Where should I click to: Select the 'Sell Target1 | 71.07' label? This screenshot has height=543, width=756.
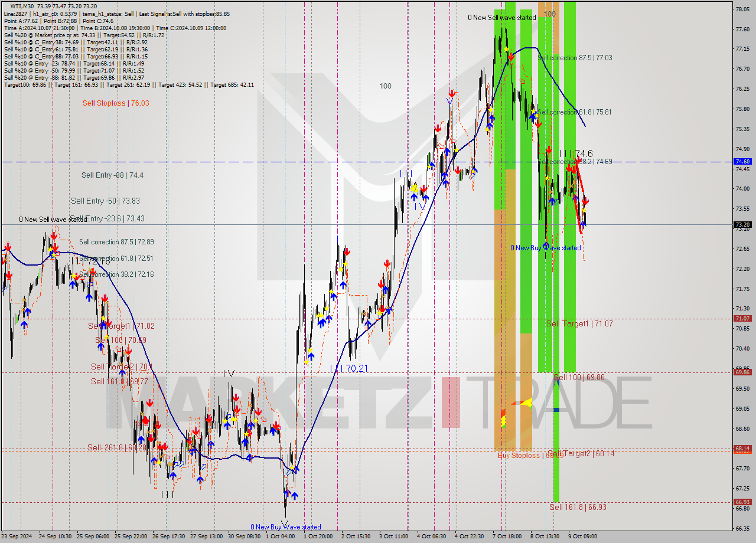(579, 323)
